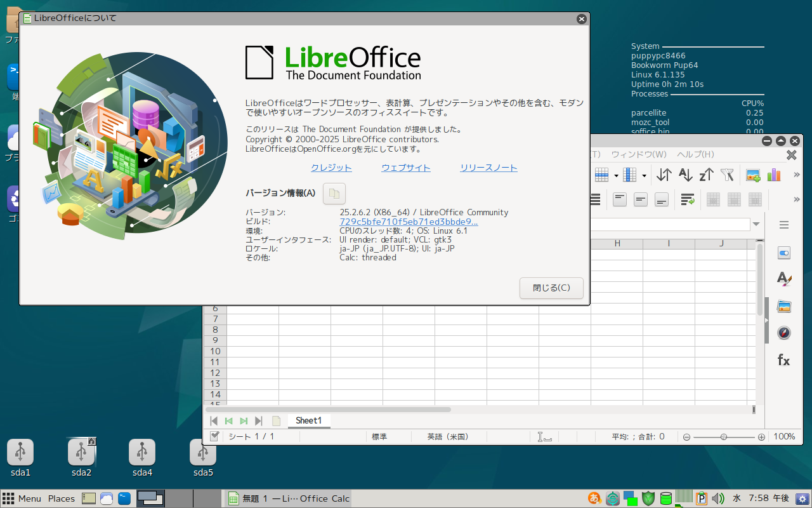Viewport: 812px width, 508px height.
Task: Click the 標準 page style in status bar
Action: pos(379,437)
